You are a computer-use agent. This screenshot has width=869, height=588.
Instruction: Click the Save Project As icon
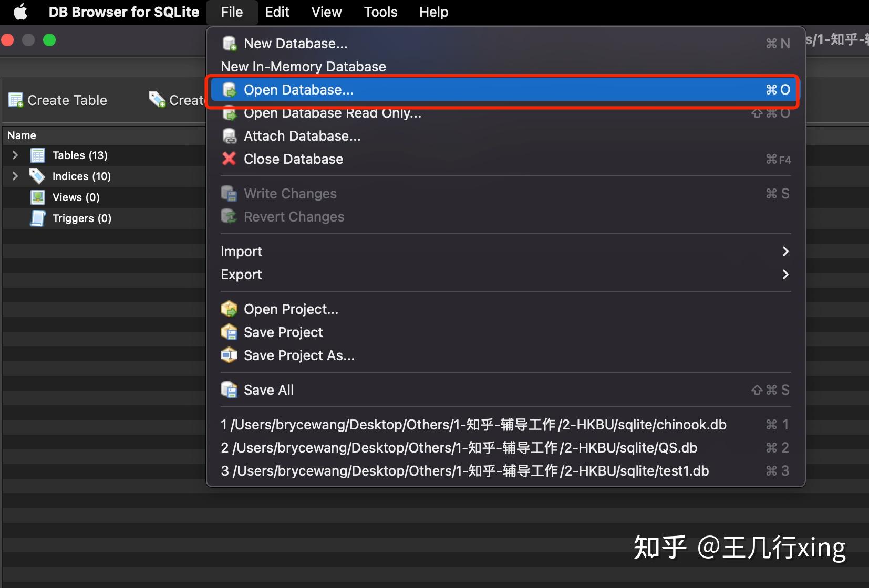(229, 355)
